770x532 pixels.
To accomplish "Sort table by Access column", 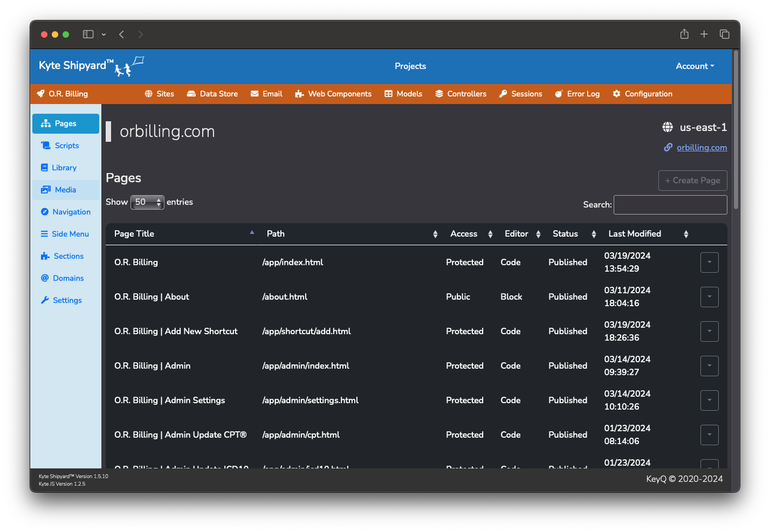I will (469, 234).
